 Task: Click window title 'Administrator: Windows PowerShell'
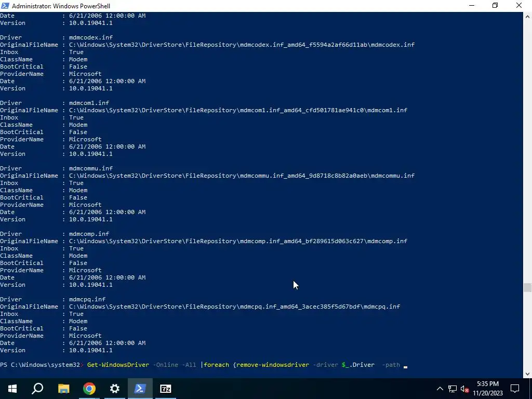61,6
